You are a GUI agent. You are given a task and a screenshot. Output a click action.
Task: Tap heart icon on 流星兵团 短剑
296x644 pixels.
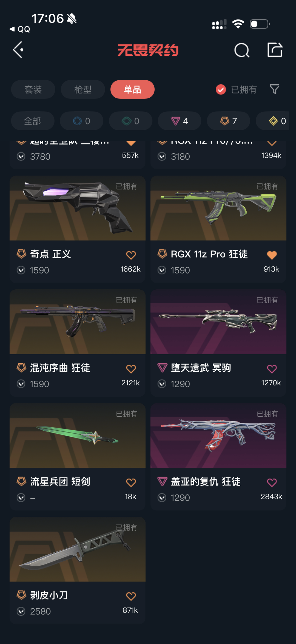point(131,482)
